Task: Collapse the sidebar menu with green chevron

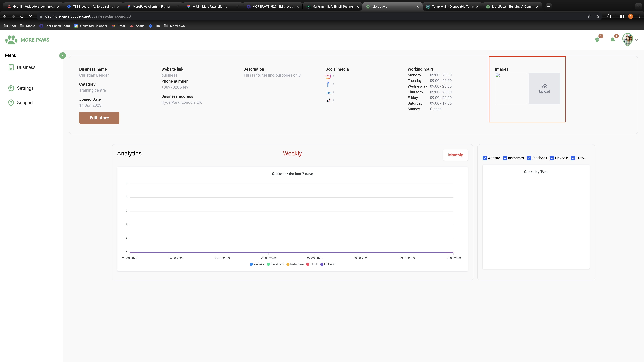Action: pos(63,55)
